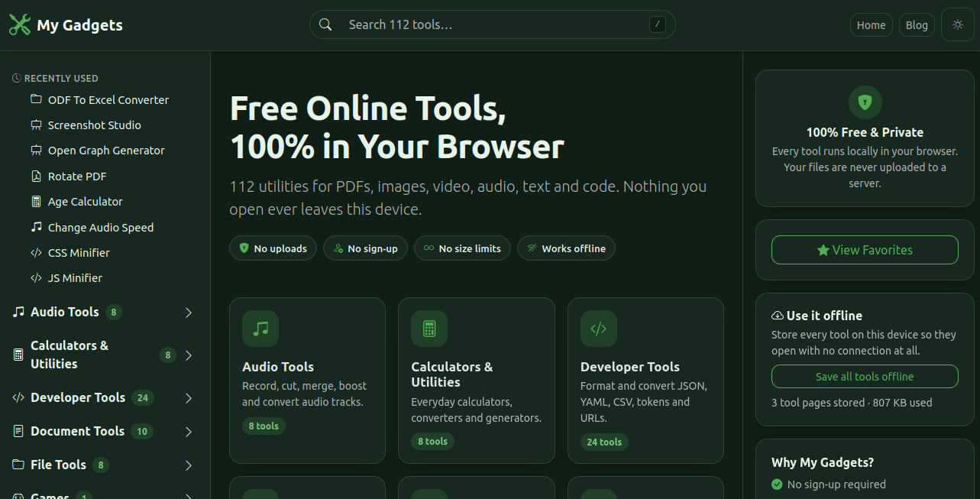
Task: Click the My Gadgets wrench logo icon
Action: tap(20, 24)
